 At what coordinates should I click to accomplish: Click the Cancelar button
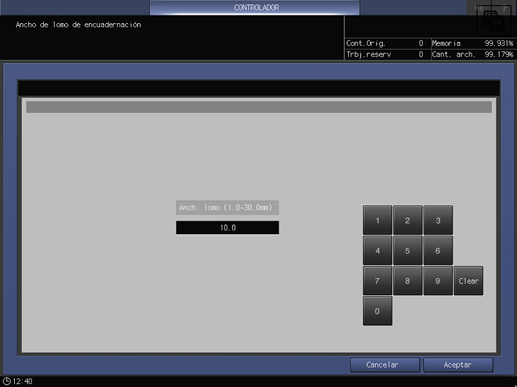[x=385, y=365]
